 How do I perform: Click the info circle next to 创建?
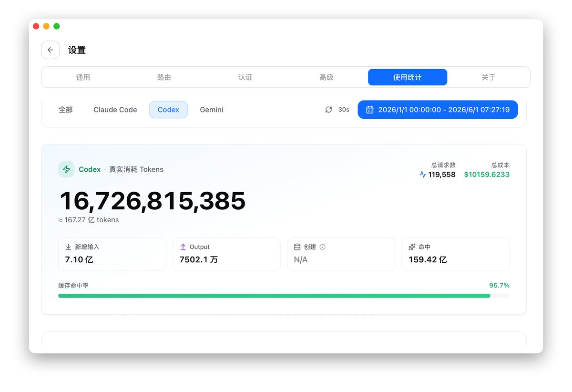click(x=323, y=247)
